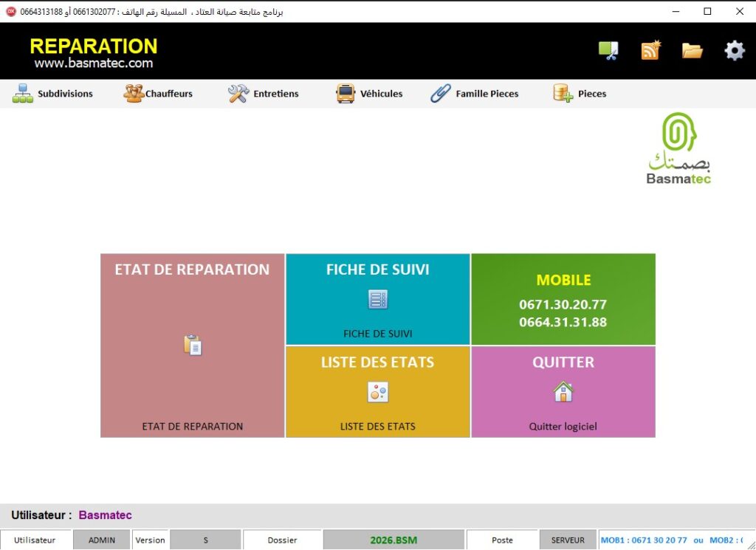
Task: Click the house icon in Quitter tile
Action: click(563, 391)
